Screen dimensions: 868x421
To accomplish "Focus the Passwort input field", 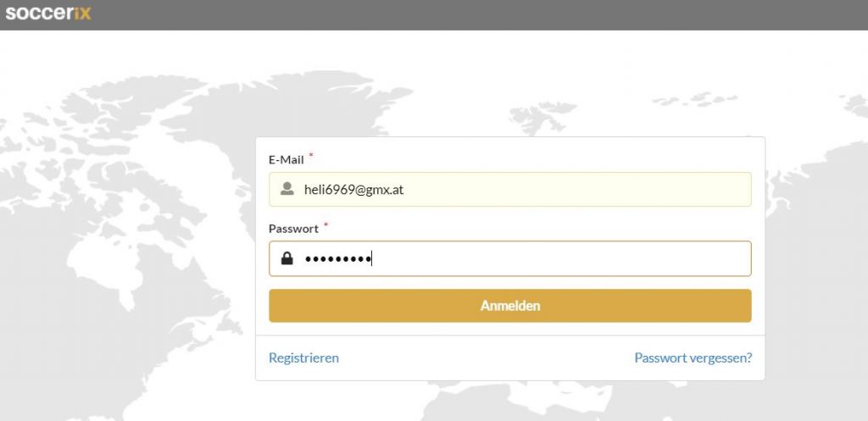I will pyautogui.click(x=509, y=258).
